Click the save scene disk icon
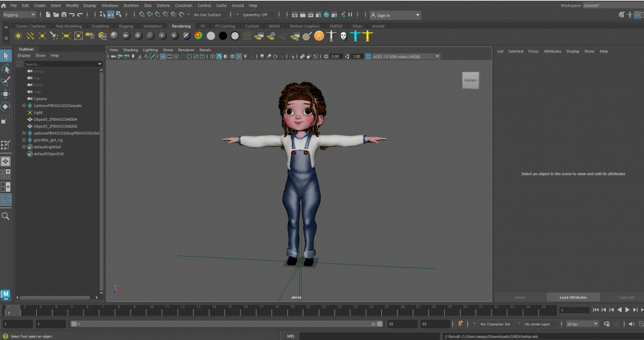 click(x=64, y=14)
